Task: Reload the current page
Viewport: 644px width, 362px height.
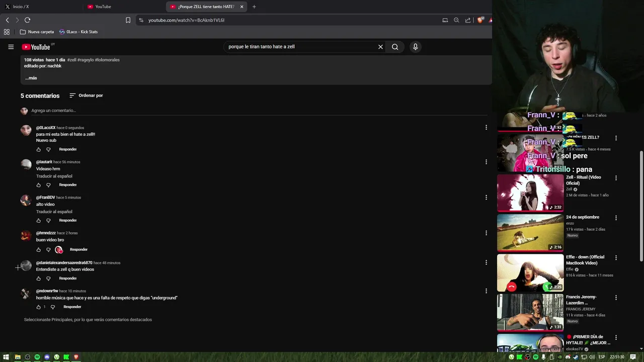Action: [27, 20]
